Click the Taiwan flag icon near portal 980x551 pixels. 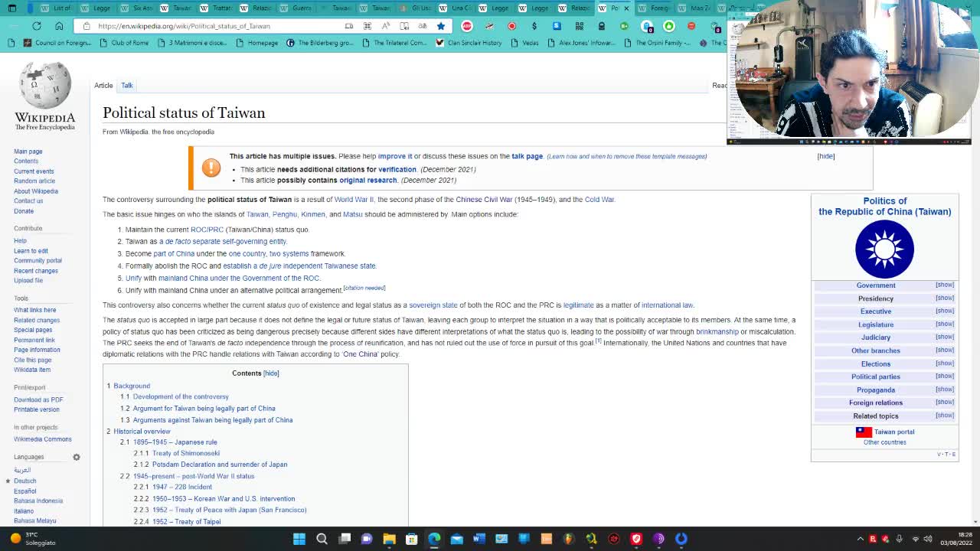coord(864,432)
